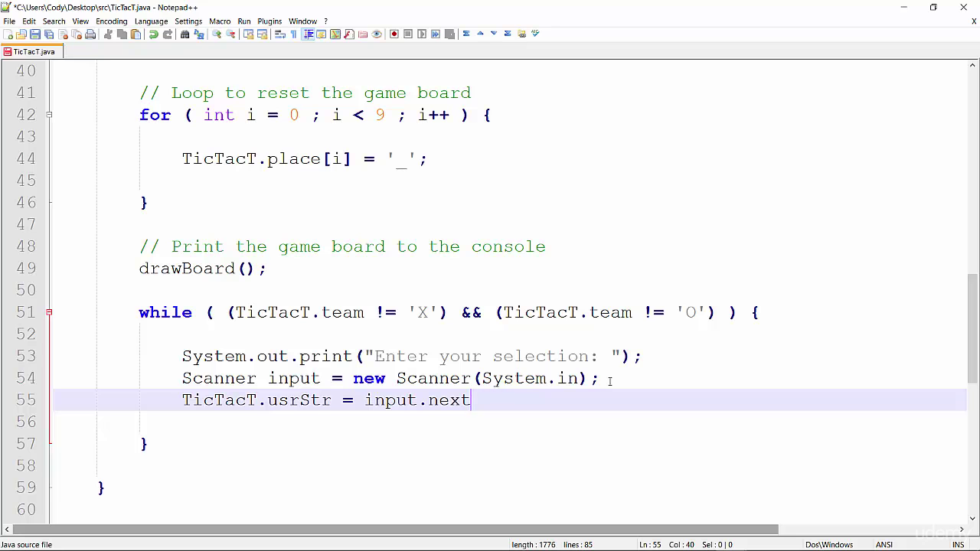The image size is (980, 551).
Task: Toggle INS insert mode in status bar
Action: pyautogui.click(x=958, y=545)
